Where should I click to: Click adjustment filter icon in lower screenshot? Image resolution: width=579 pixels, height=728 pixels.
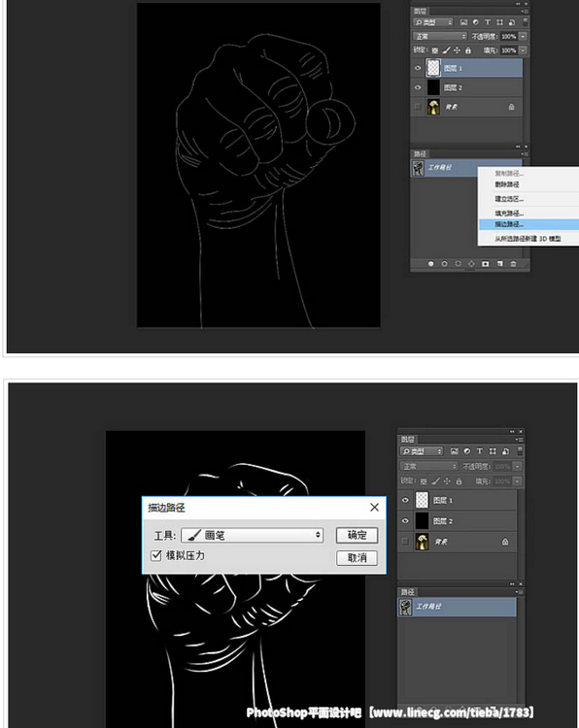(467, 450)
